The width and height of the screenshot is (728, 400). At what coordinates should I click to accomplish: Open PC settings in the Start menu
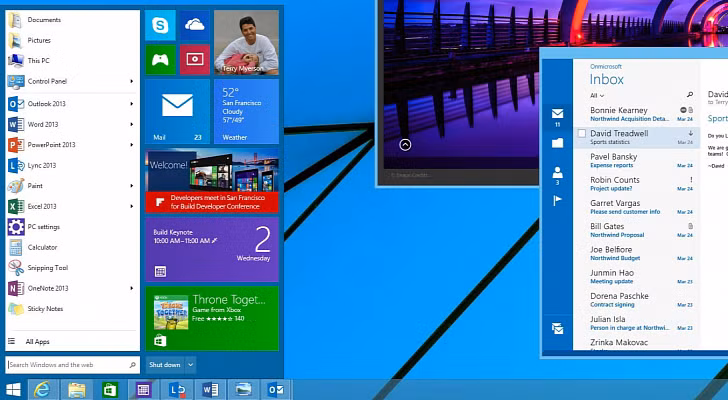(x=72, y=227)
